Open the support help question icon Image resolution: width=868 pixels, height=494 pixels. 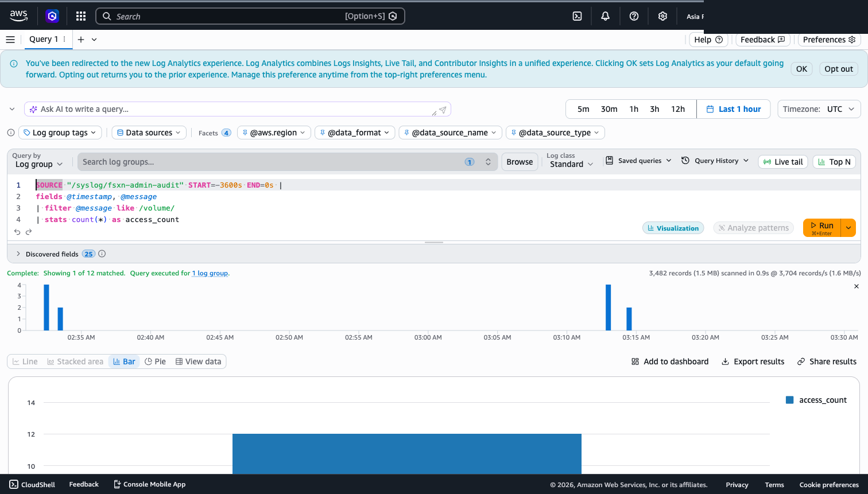pos(634,16)
